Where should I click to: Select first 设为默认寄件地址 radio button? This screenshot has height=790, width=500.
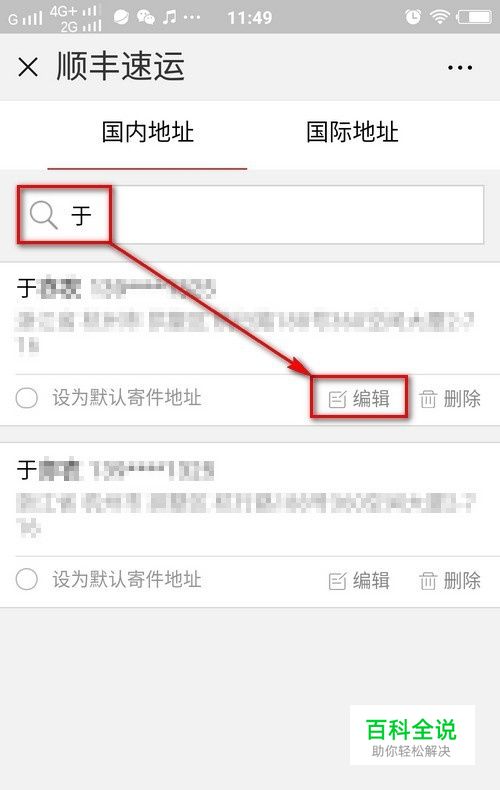click(x=27, y=398)
